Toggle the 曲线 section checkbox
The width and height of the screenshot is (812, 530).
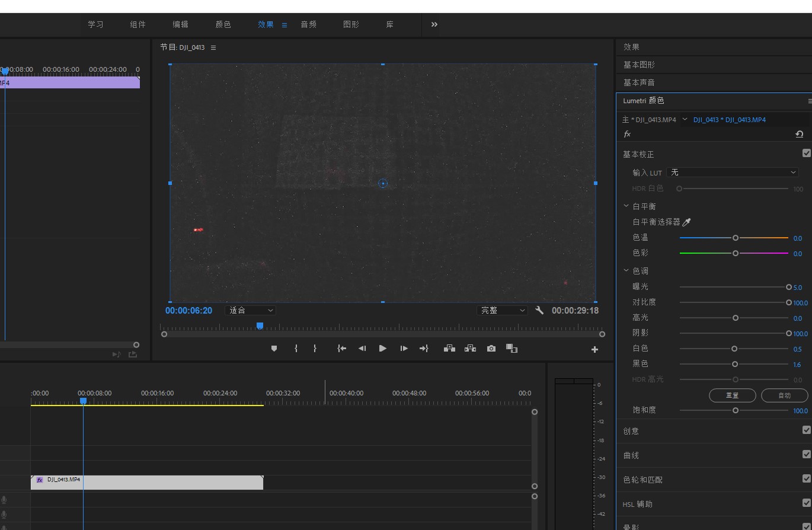[x=806, y=454]
